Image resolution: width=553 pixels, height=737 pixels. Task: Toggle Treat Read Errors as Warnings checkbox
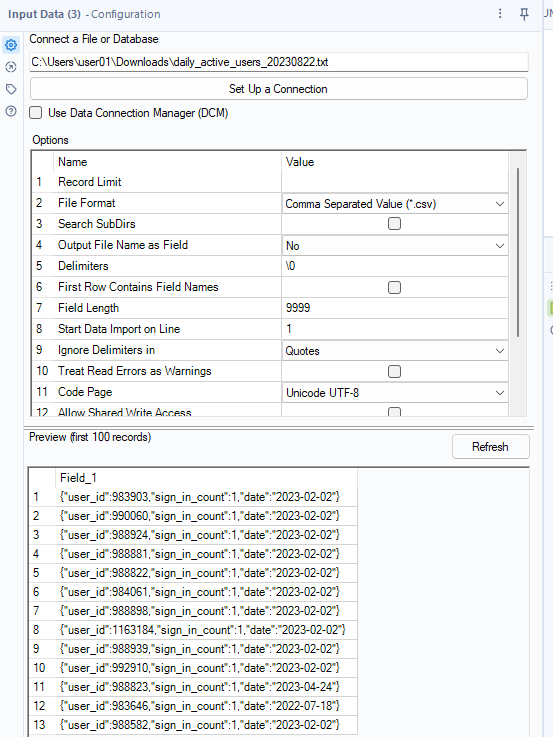pos(395,371)
